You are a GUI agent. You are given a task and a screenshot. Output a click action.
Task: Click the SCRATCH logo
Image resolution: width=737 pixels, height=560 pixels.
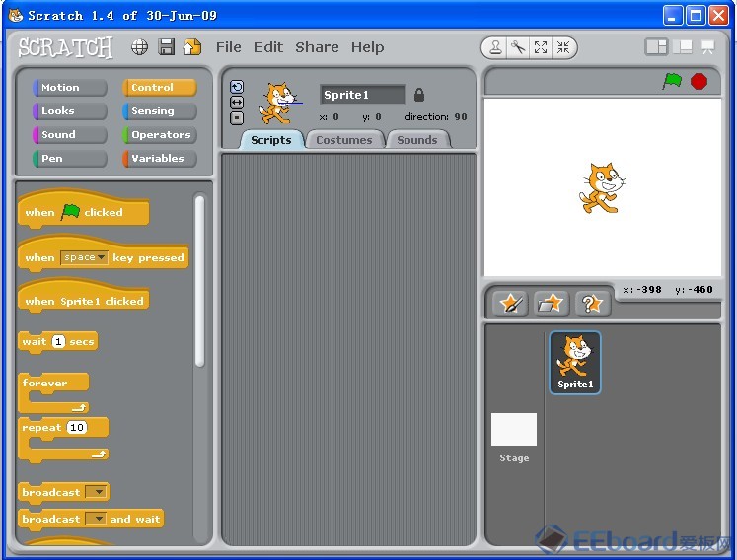point(65,47)
